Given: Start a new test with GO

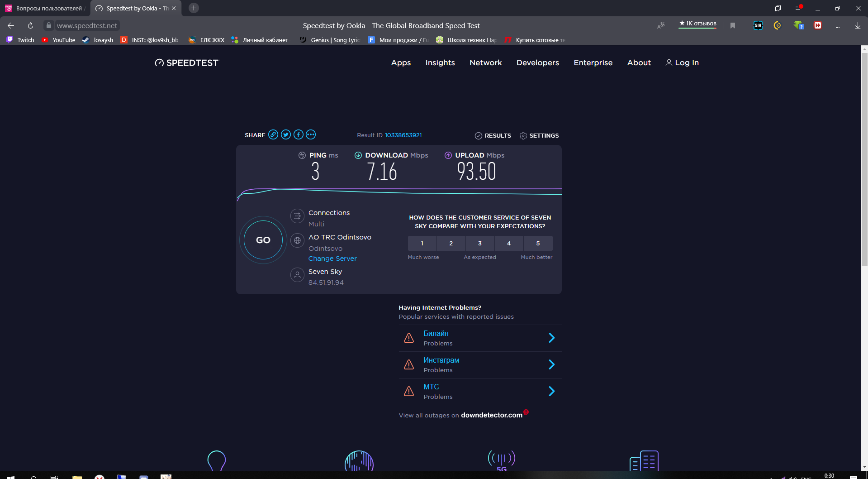Looking at the screenshot, I should 263,240.
